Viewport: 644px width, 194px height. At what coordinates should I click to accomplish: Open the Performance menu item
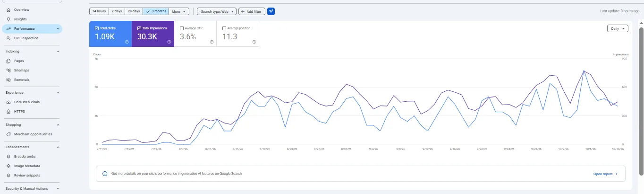click(32, 28)
